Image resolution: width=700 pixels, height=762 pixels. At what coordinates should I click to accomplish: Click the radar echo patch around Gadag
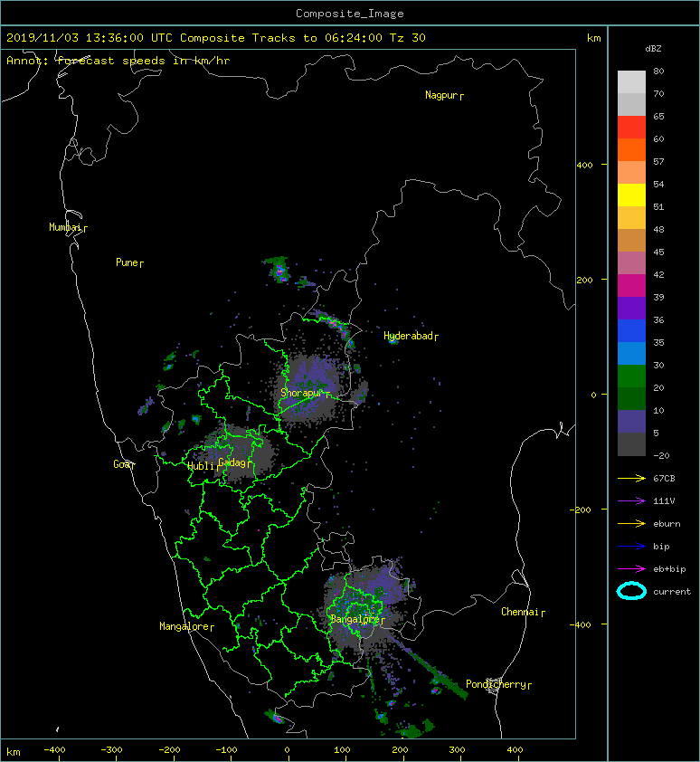(x=238, y=456)
